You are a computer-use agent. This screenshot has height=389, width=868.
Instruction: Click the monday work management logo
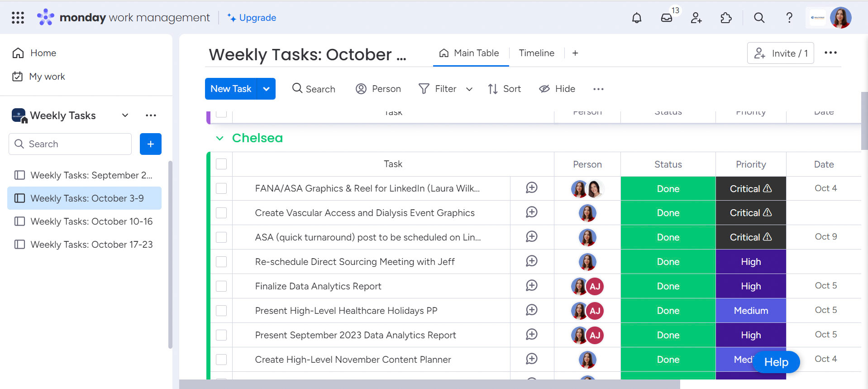pyautogui.click(x=123, y=18)
